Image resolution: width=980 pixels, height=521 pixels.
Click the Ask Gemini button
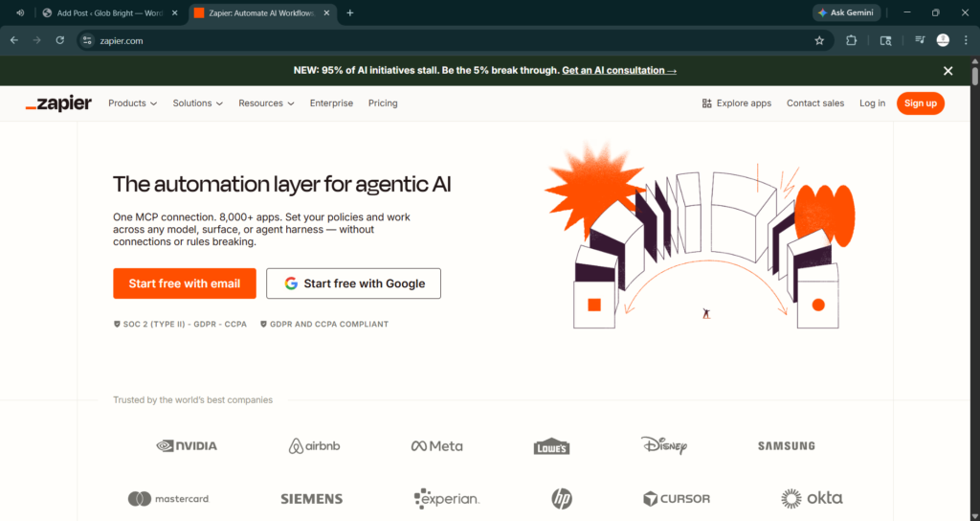coord(846,12)
